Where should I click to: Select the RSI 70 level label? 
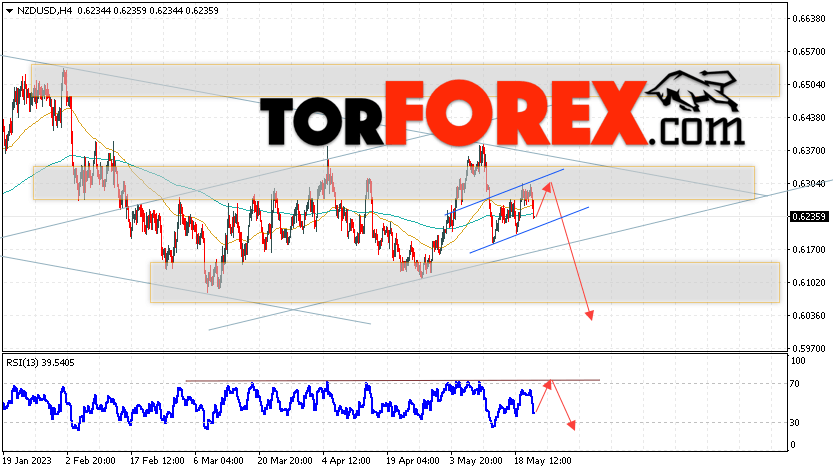[795, 383]
